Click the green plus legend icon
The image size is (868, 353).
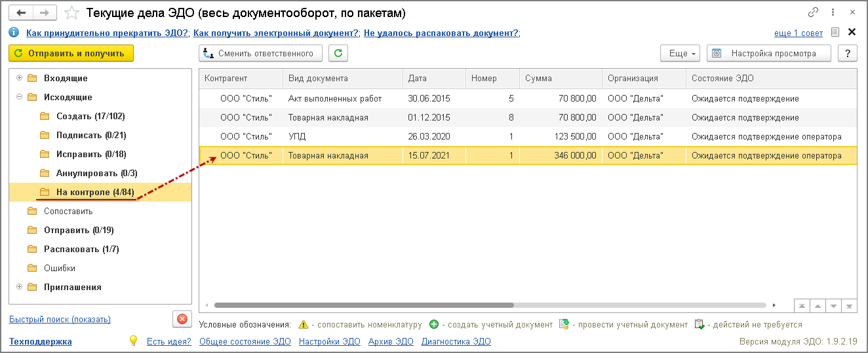[434, 325]
